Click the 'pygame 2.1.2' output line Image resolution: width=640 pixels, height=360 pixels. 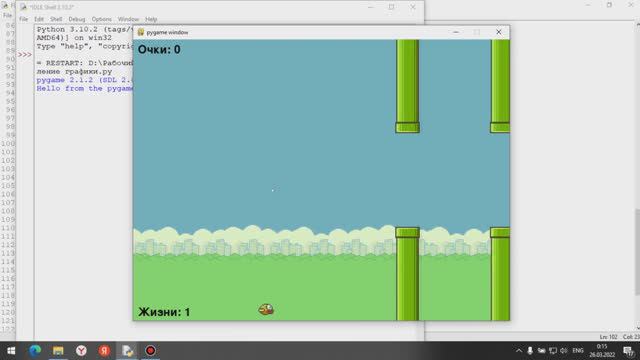84,80
